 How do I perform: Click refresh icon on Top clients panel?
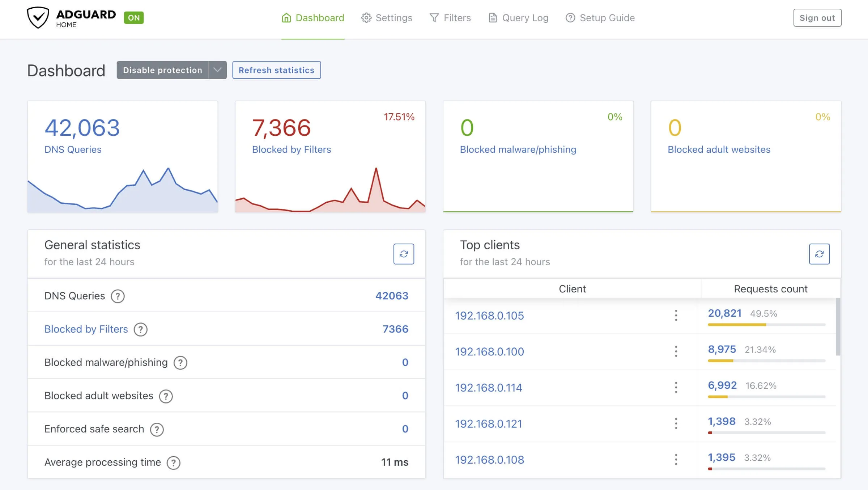point(819,253)
